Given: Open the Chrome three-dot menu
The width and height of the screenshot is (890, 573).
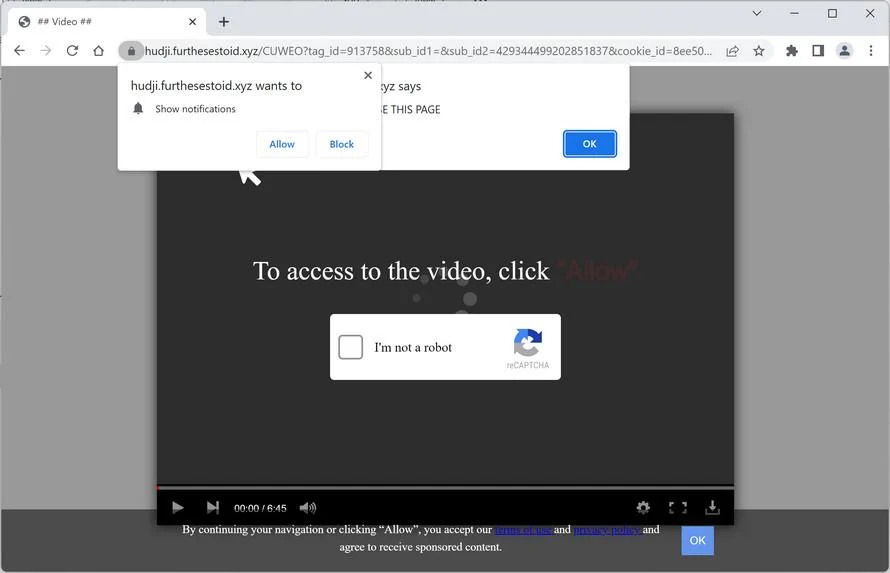Looking at the screenshot, I should pos(871,51).
